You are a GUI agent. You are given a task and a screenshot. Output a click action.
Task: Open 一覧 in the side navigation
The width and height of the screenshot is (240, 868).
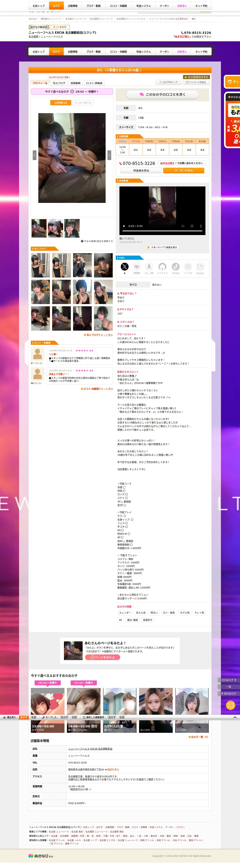[x=229, y=687]
